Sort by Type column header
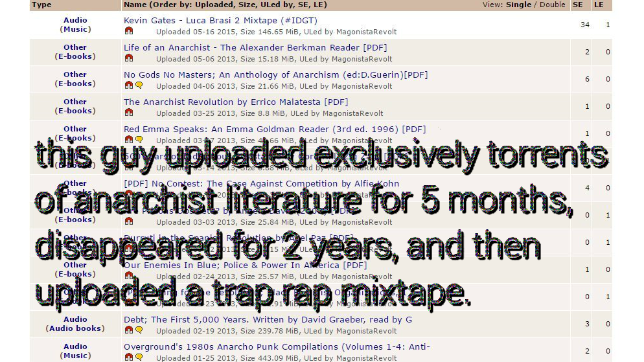Viewport: 644px width, 362px height. tap(41, 5)
